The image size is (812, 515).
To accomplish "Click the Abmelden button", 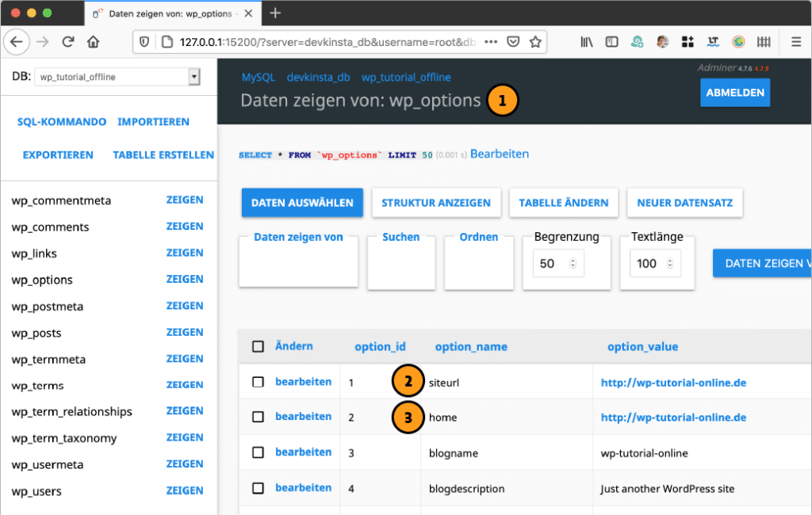I will pos(735,93).
